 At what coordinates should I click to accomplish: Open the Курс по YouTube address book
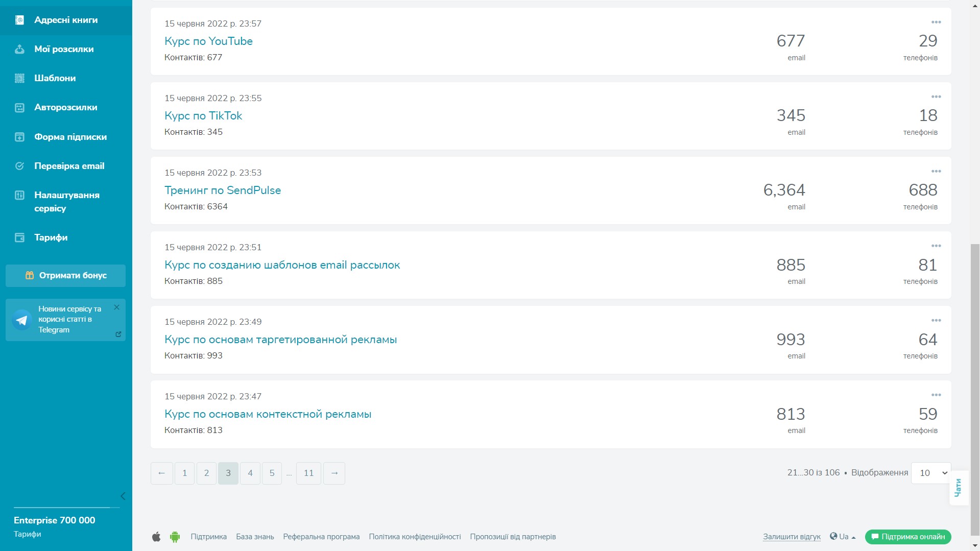pyautogui.click(x=208, y=41)
